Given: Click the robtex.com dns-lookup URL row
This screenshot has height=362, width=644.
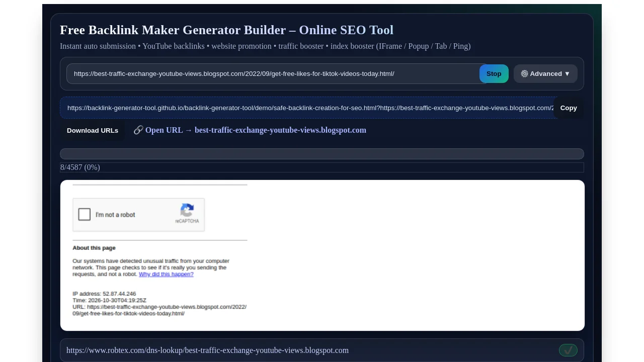Looking at the screenshot, I should tap(322, 350).
